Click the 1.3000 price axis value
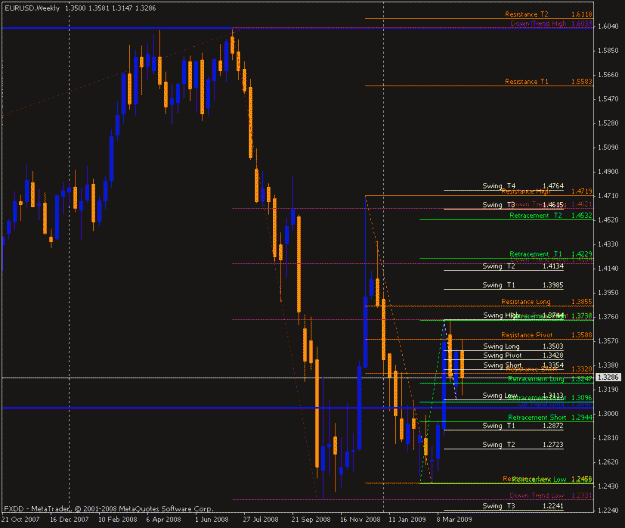 pos(608,414)
